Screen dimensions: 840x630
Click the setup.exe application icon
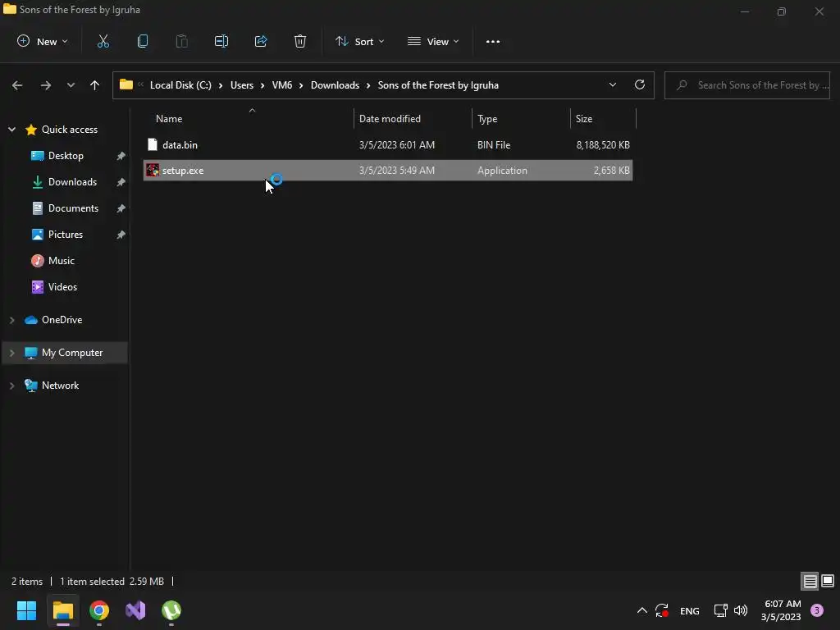tap(153, 171)
